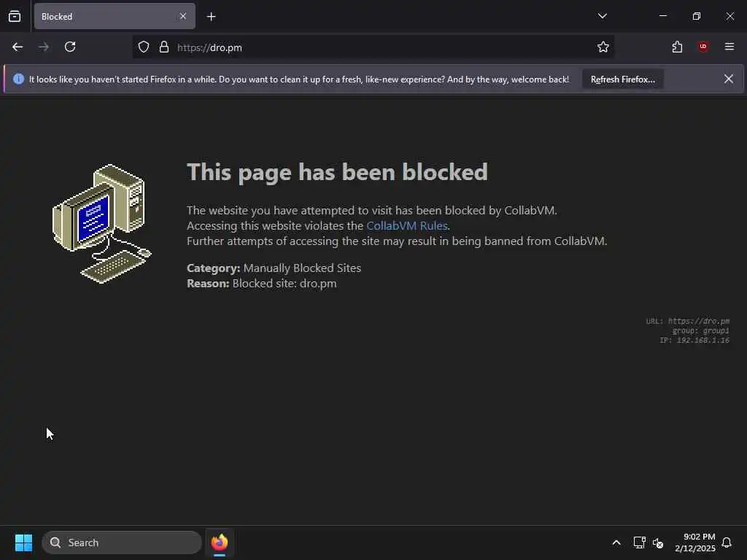This screenshot has height=560, width=747.
Task: Show hidden system tray icons chevron
Action: 616,542
